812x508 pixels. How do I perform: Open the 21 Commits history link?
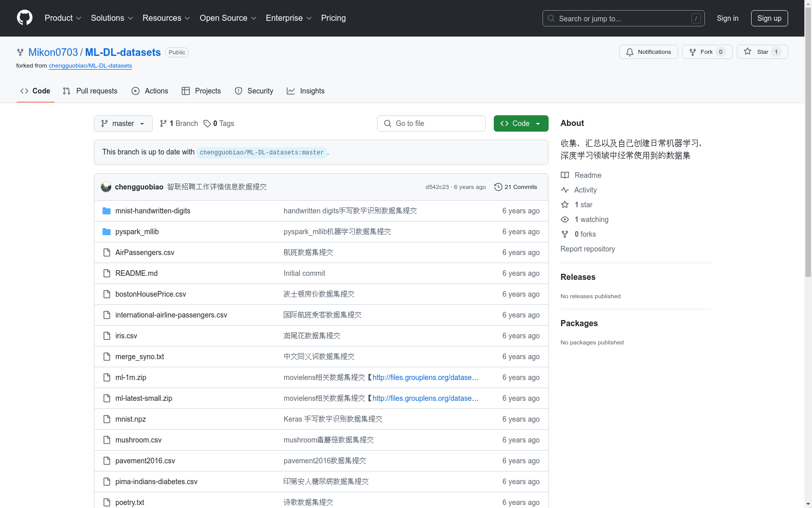coord(516,187)
